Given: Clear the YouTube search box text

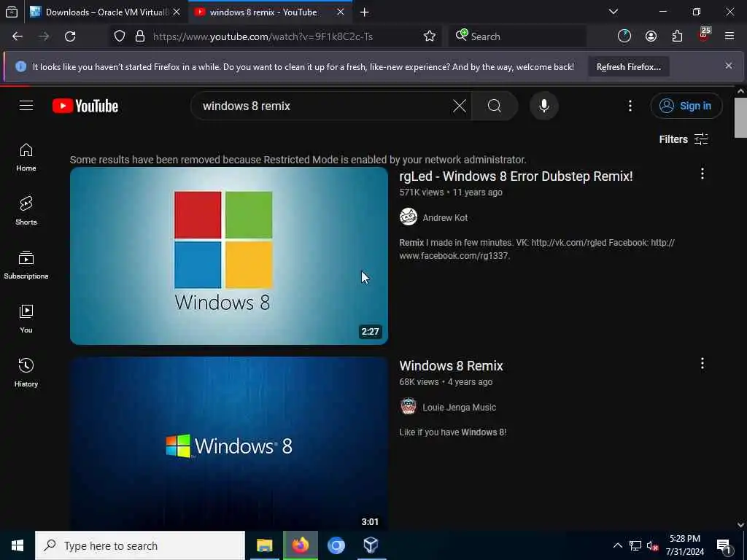Looking at the screenshot, I should [460, 106].
